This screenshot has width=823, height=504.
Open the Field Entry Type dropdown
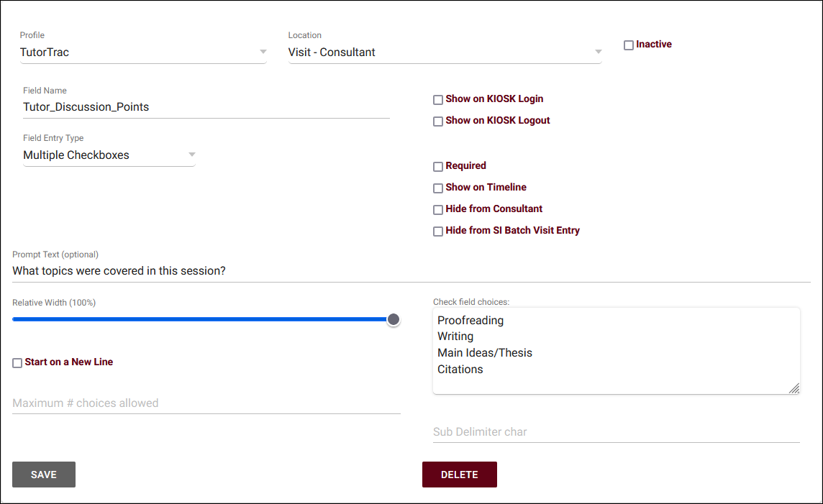[109, 155]
